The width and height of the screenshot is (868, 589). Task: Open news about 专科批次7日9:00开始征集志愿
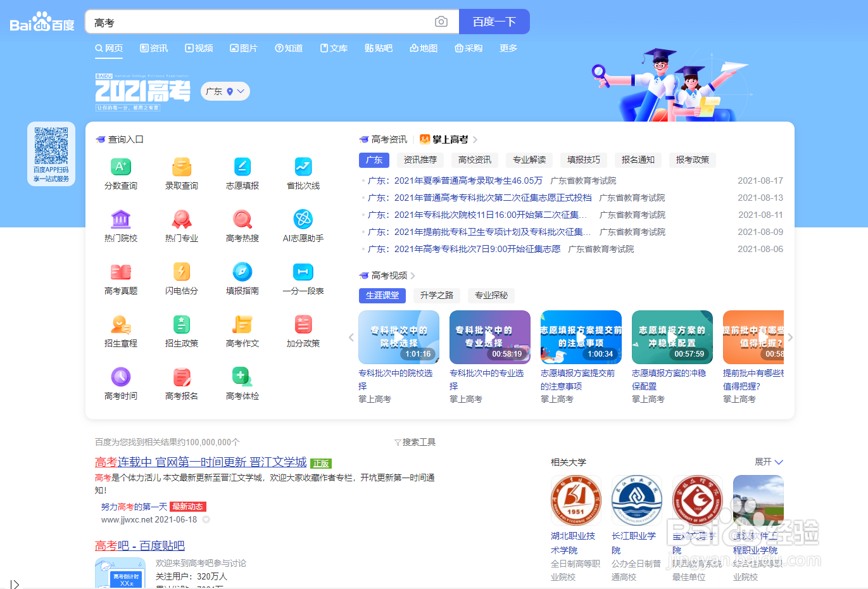[477, 249]
